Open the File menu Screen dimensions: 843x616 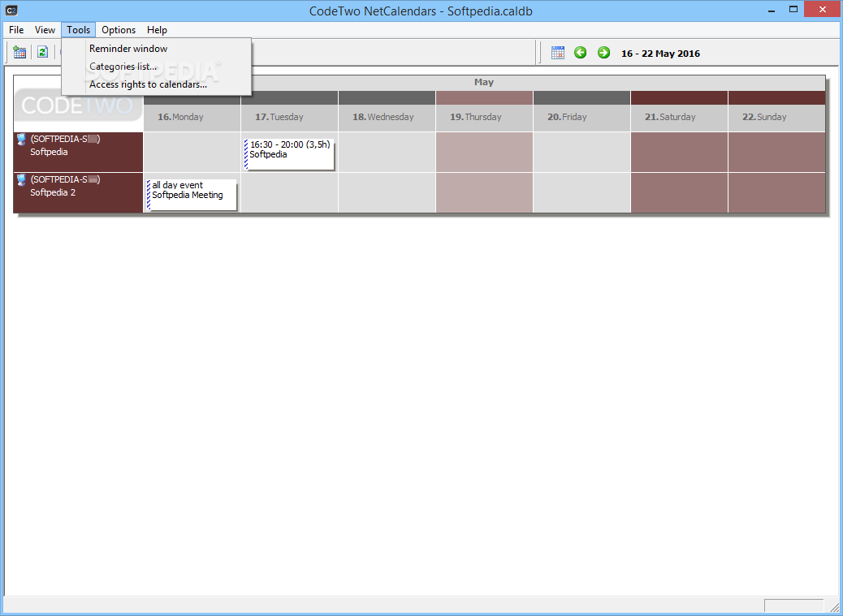pos(16,30)
